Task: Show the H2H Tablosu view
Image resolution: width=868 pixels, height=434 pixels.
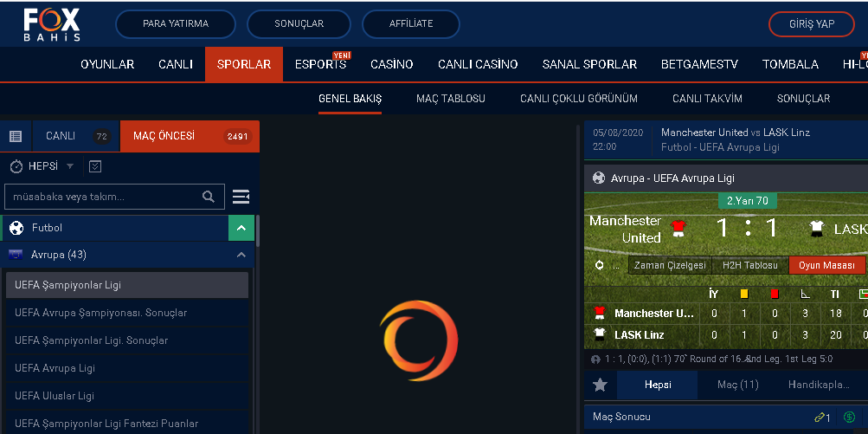Action: pyautogui.click(x=750, y=265)
